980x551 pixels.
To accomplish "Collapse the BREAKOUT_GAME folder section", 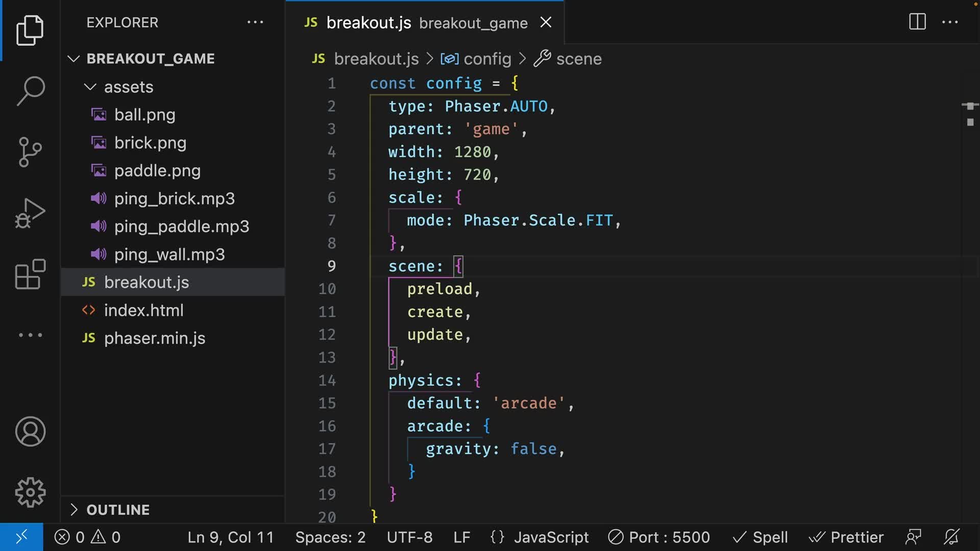I will click(x=173, y=59).
